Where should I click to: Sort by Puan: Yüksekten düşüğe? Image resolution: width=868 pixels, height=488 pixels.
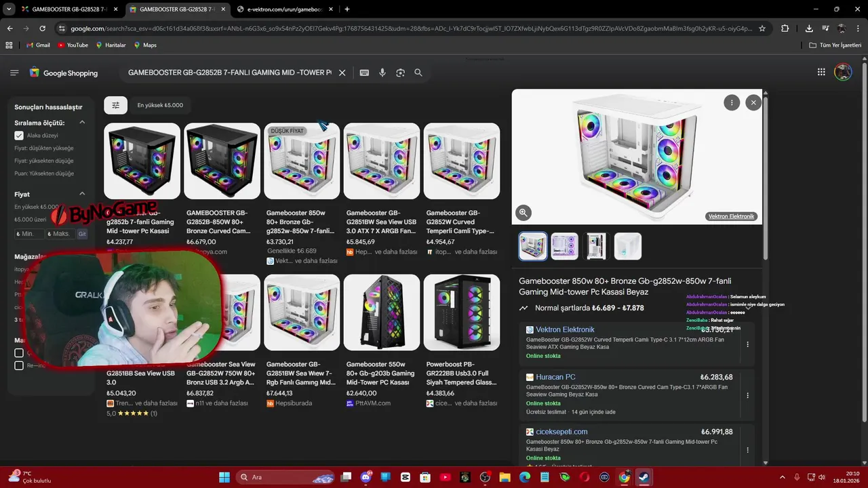point(44,174)
